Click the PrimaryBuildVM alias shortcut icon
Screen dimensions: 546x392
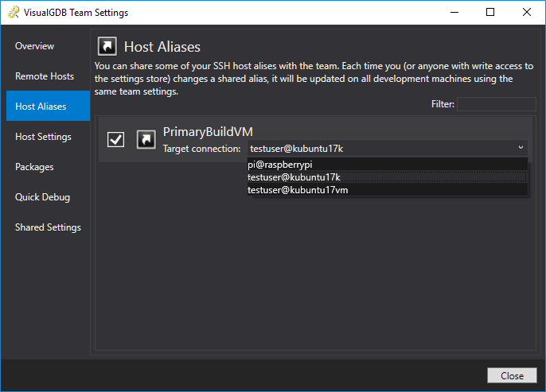pyautogui.click(x=146, y=139)
